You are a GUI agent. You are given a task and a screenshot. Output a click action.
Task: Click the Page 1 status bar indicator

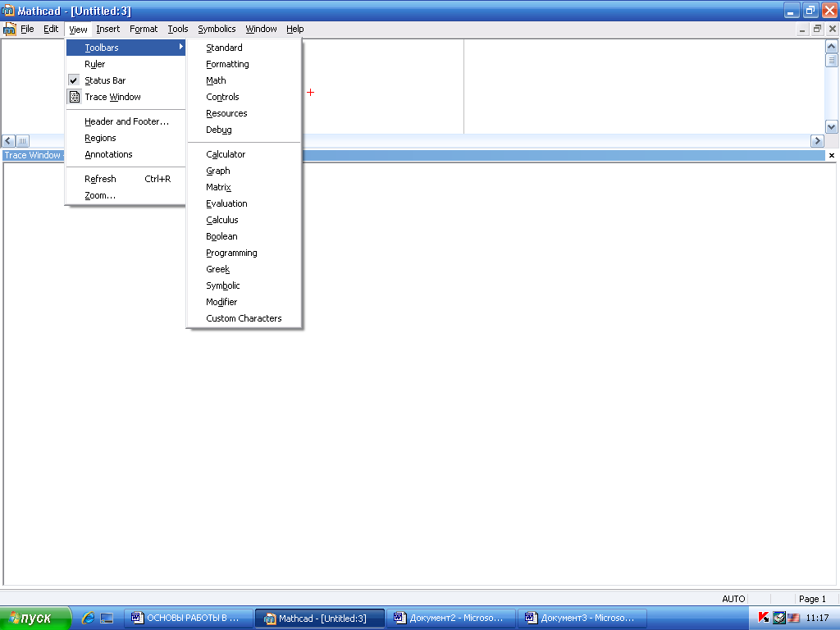812,599
